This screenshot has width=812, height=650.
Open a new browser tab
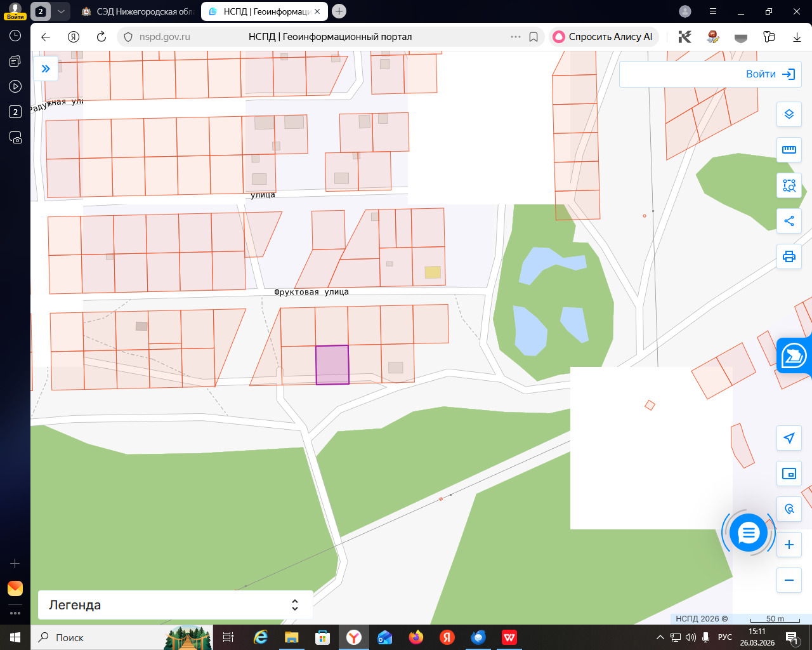(x=339, y=11)
